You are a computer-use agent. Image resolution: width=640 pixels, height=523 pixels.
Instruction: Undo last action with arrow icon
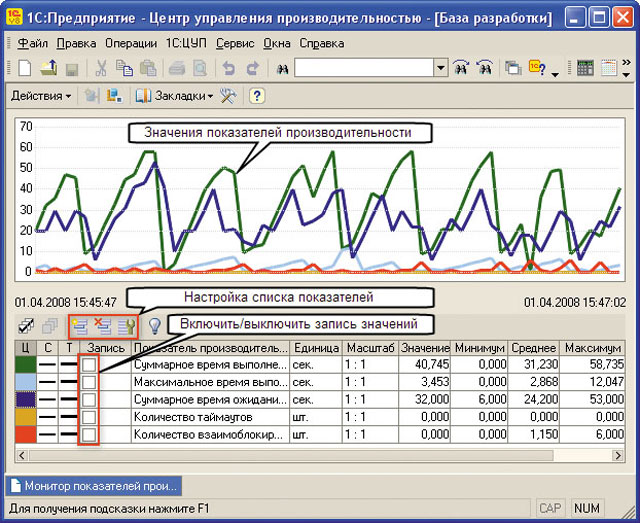[229, 68]
